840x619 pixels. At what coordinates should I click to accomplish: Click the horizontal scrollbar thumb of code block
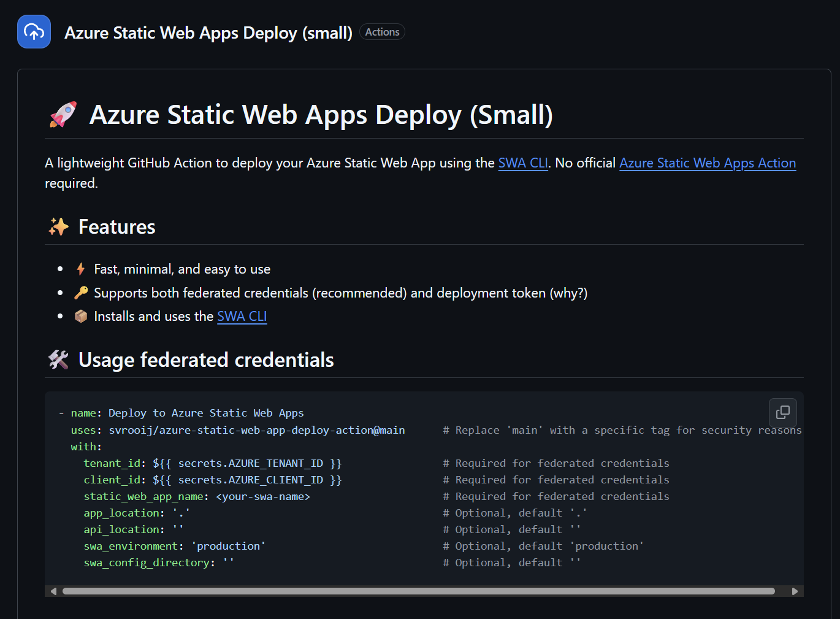tap(419, 591)
